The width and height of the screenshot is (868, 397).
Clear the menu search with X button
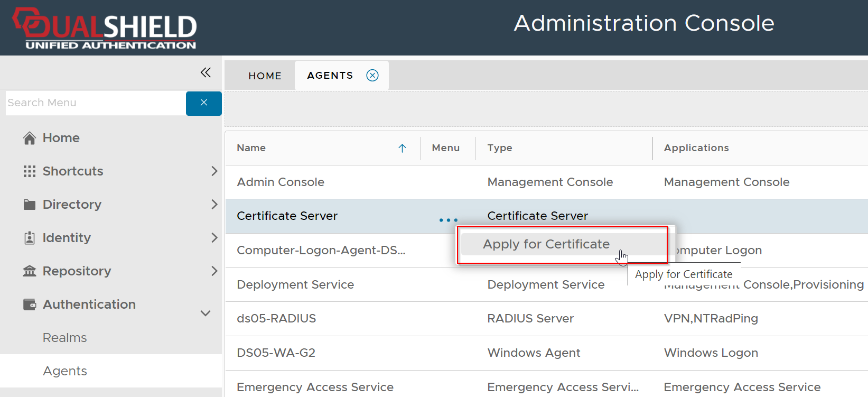click(203, 103)
